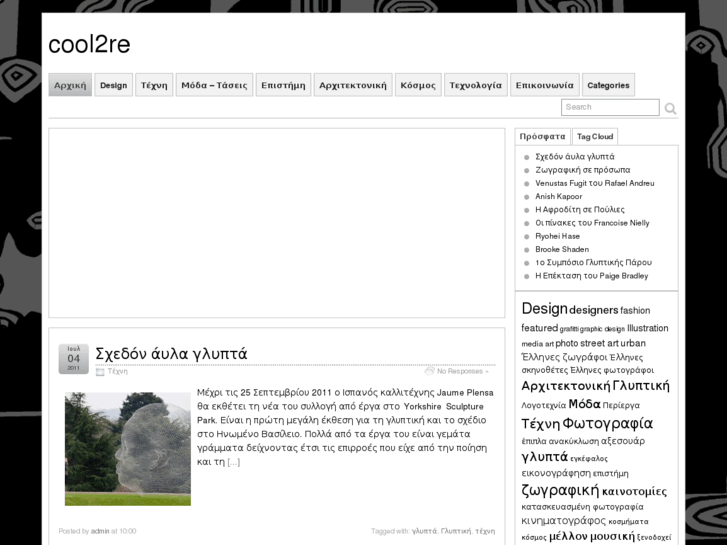Open the Τέχνη navigation menu item
Image resolution: width=727 pixels, height=545 pixels.
point(154,85)
